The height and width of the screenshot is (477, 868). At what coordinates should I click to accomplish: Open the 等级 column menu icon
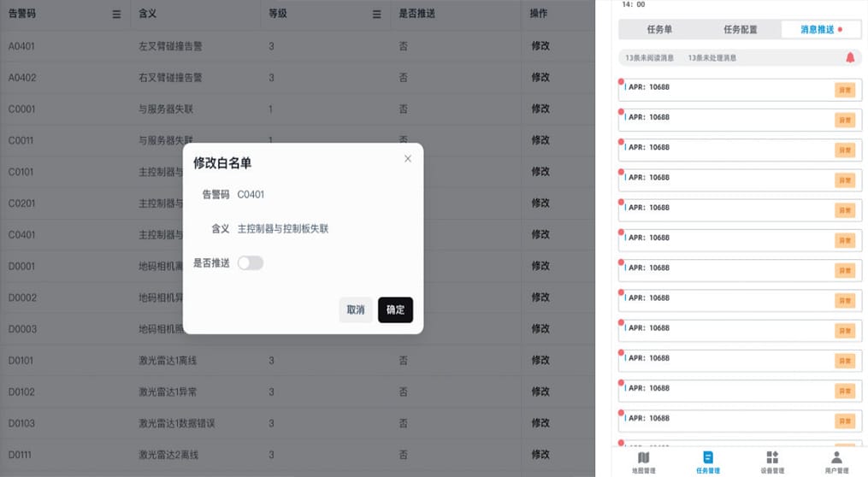376,15
